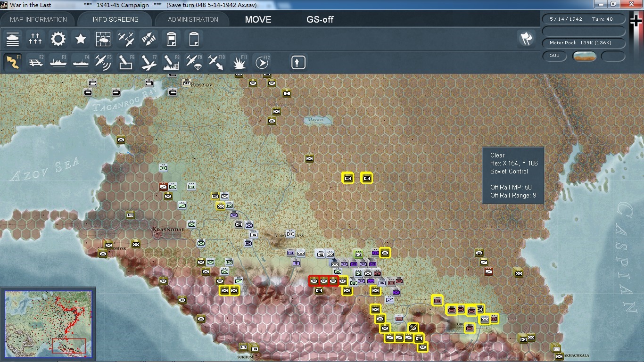Click the German Balkenkreuz side flag
The image size is (644, 362).
636,21
